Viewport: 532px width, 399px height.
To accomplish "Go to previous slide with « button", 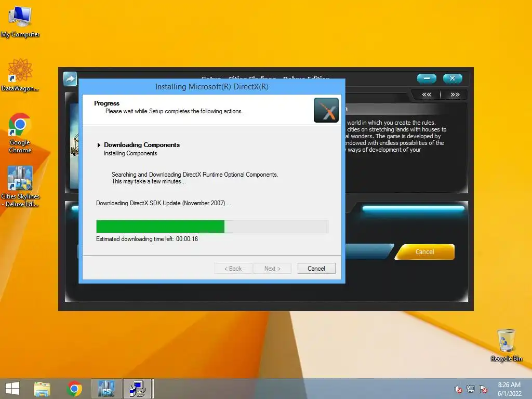I will click(427, 95).
